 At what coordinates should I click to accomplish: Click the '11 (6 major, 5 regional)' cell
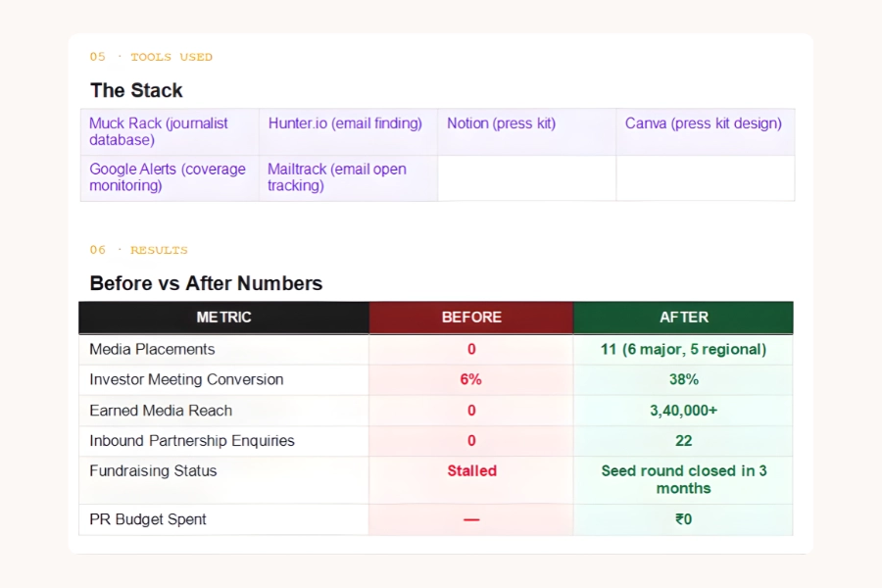(683, 349)
